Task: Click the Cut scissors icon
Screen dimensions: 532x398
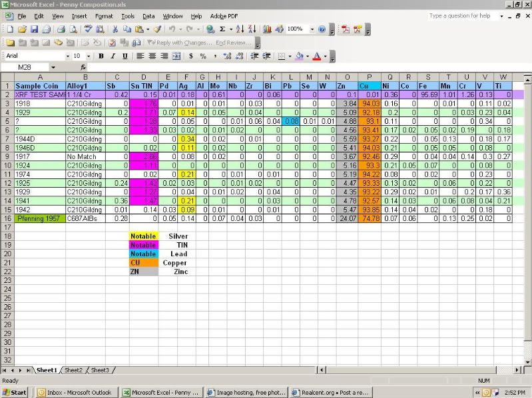Action: pos(115,29)
